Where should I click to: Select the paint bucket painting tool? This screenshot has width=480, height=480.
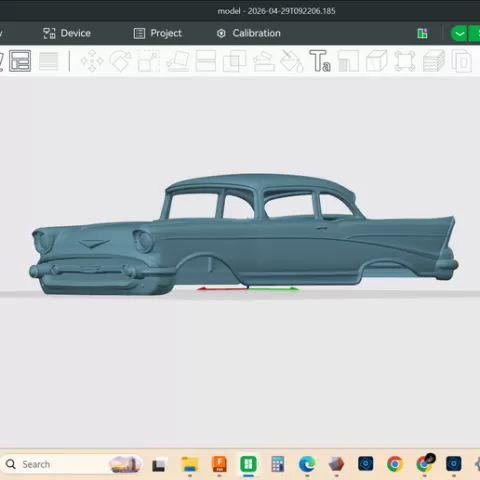point(292,61)
